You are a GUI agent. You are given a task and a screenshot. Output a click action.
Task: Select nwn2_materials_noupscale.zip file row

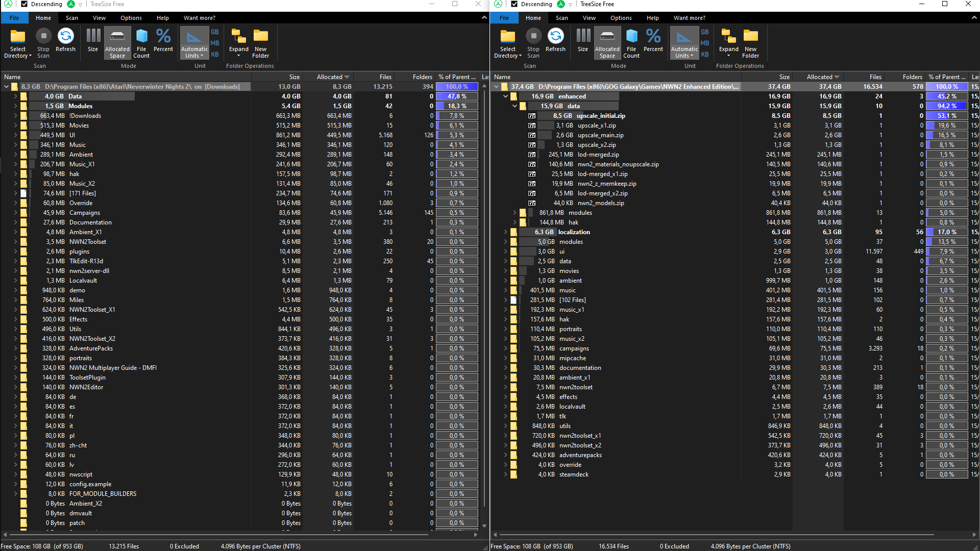coord(618,164)
